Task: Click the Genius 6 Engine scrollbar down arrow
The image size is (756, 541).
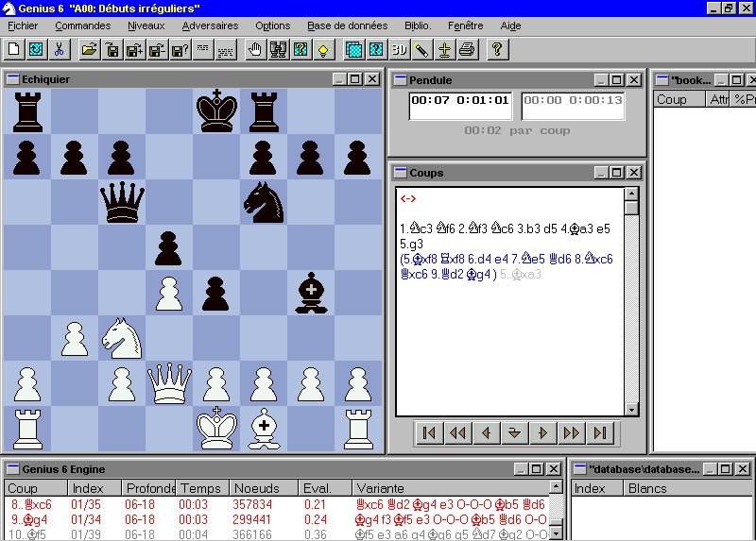Action: [x=556, y=533]
